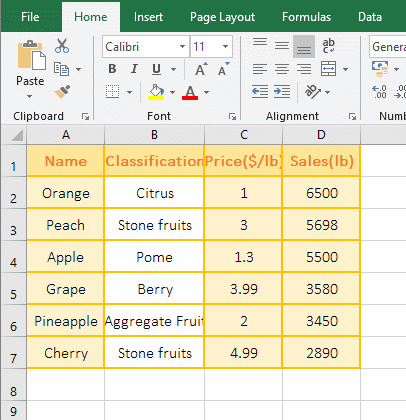Viewport: 406px width, 420px height.
Task: Activate the Format Painter brush
Action: pos(62,92)
